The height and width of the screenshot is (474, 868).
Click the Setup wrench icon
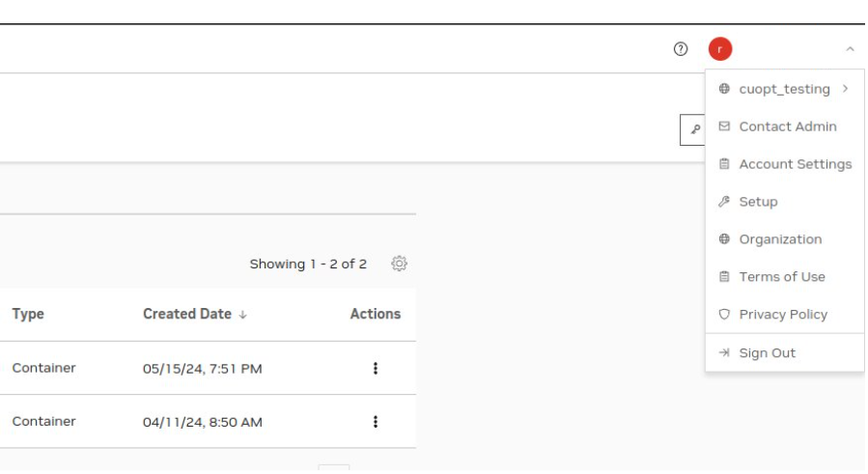tap(724, 202)
